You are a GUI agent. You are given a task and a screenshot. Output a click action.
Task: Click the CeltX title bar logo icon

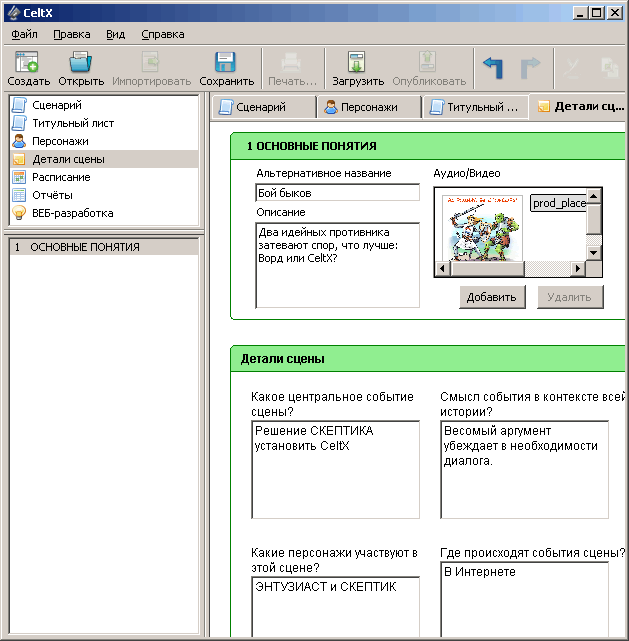14,13
